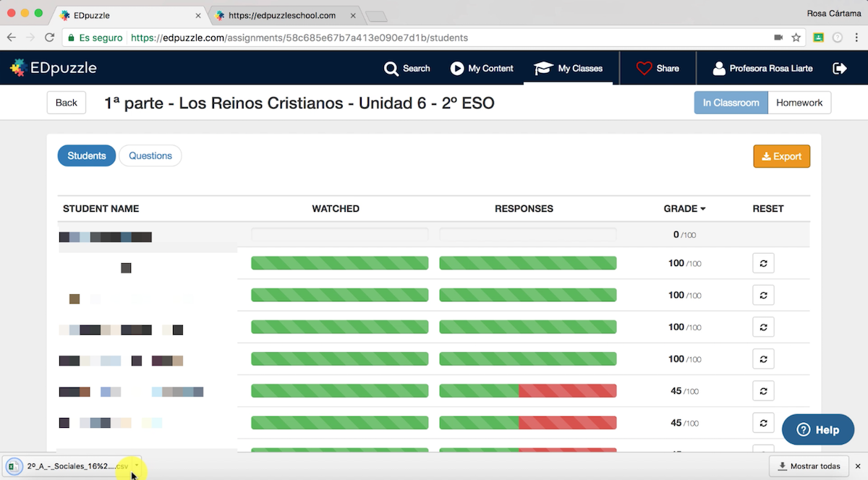Image resolution: width=868 pixels, height=480 pixels.
Task: Switch to the edpuzzleschool.com browser tab
Action: coord(282,15)
